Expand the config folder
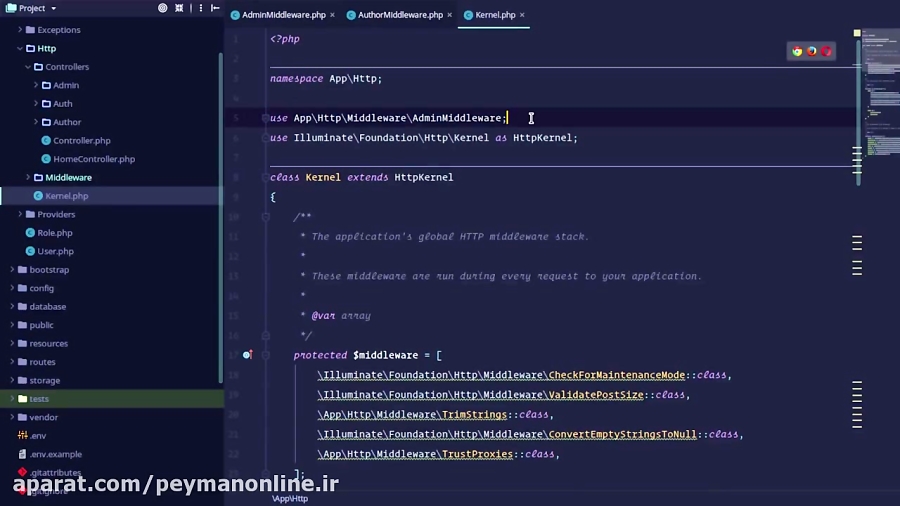This screenshot has width=900, height=506. click(12, 288)
